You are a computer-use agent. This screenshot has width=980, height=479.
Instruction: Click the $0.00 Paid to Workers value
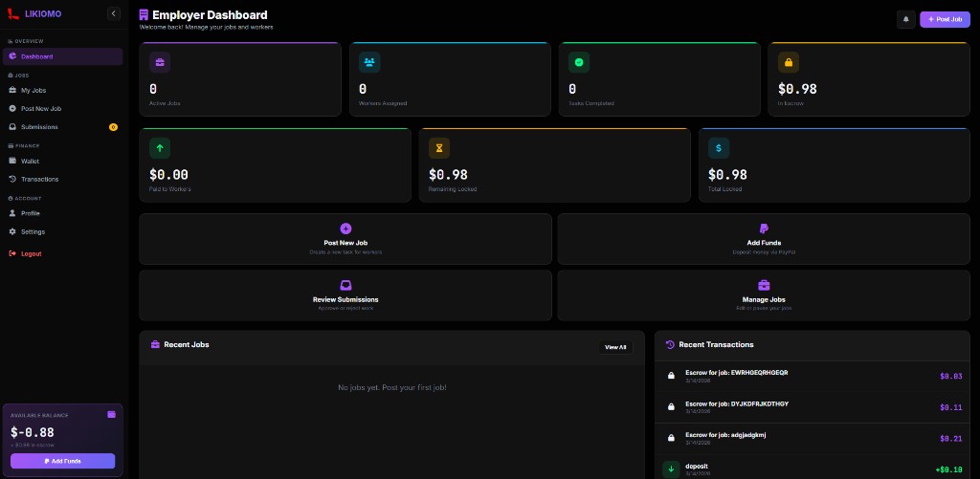coord(168,175)
